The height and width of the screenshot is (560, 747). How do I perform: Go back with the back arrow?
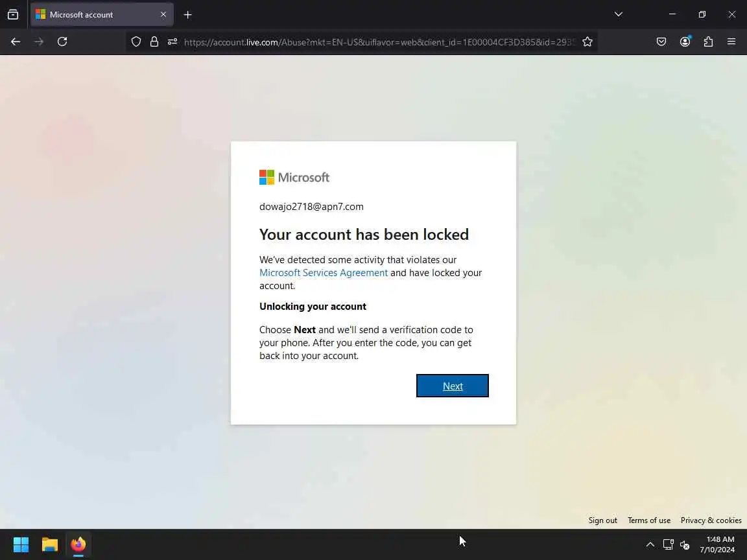tap(16, 42)
